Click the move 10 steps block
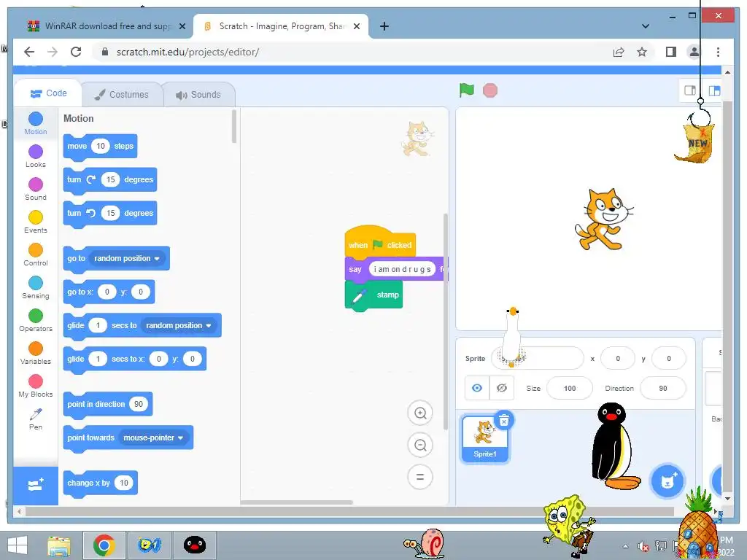The width and height of the screenshot is (747, 560). point(100,147)
